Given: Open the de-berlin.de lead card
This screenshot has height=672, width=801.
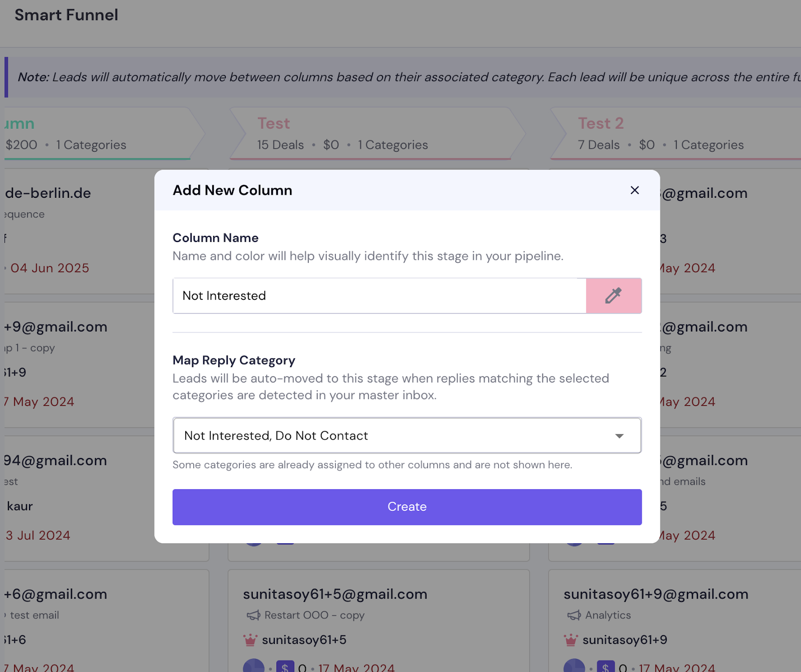Looking at the screenshot, I should tap(80, 231).
